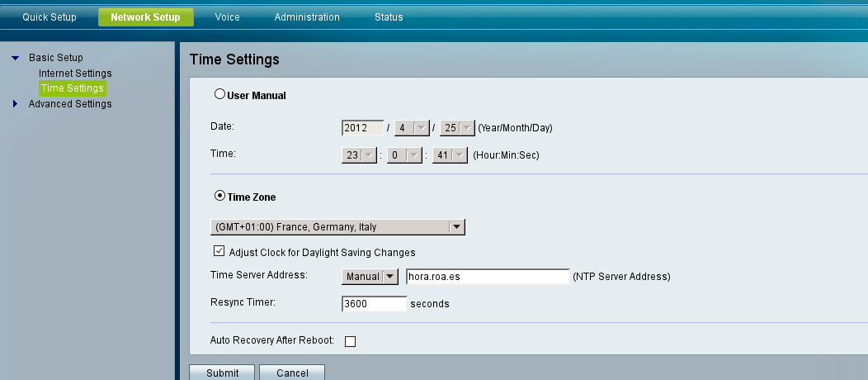Open Internet Settings in sidebar
868x380 pixels.
click(75, 74)
